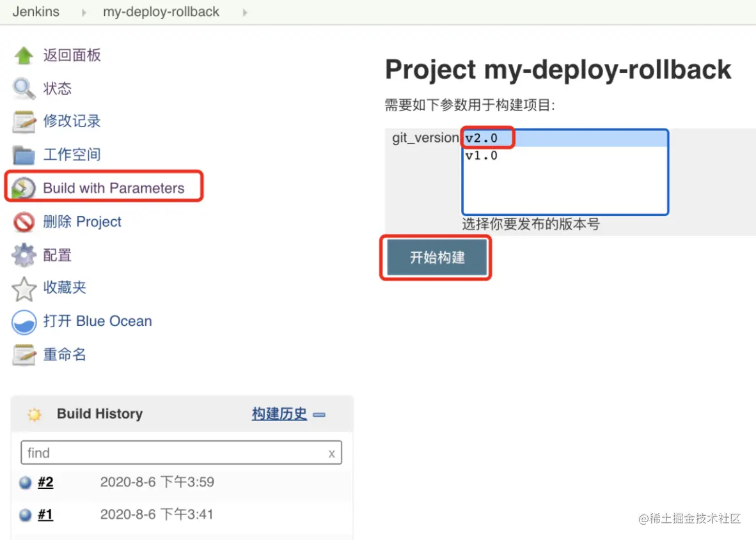Select v2.0 in git_version list
Viewport: 756px width, 540px height.
[565, 138]
